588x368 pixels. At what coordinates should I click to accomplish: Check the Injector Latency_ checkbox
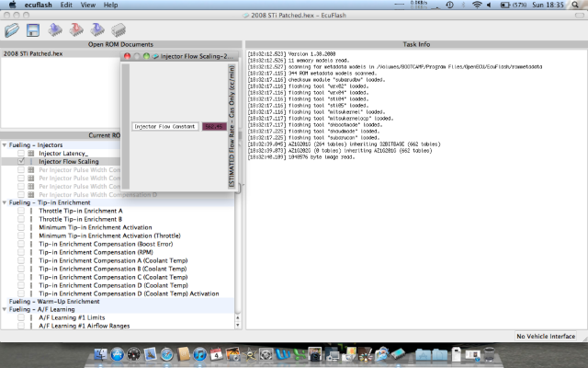21,154
